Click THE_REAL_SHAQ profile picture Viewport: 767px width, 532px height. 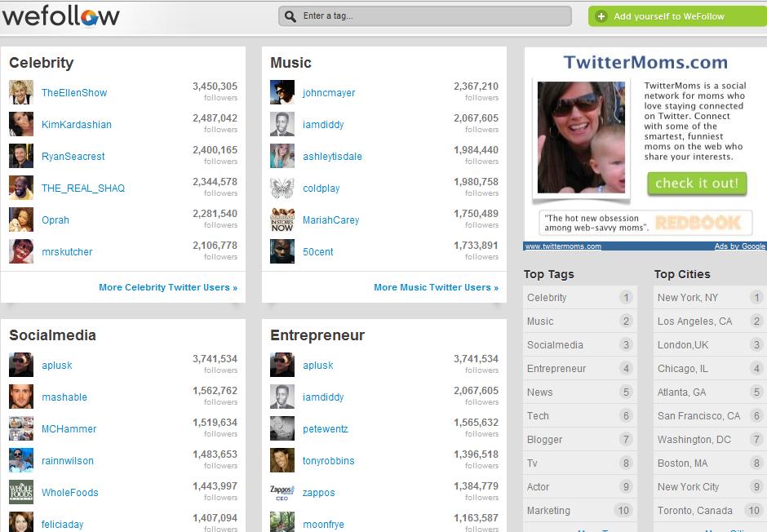[21, 188]
